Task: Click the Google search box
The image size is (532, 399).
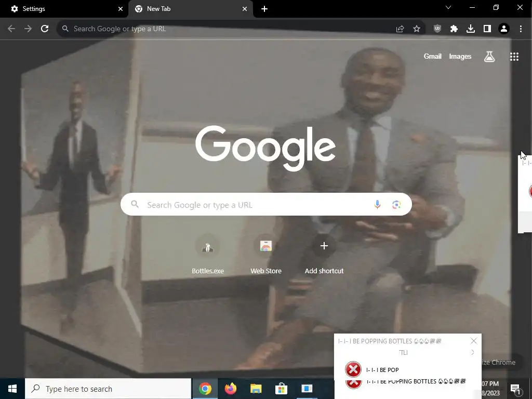Action: pyautogui.click(x=266, y=204)
